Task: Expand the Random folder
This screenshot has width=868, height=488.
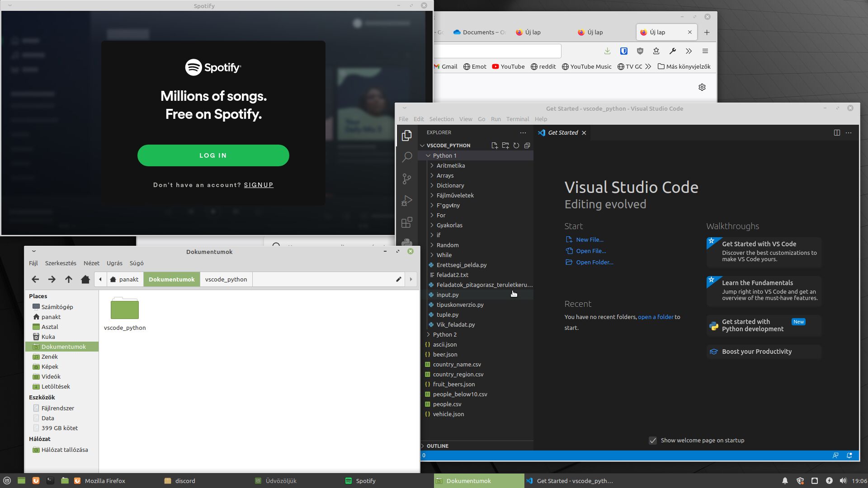Action: tap(432, 245)
